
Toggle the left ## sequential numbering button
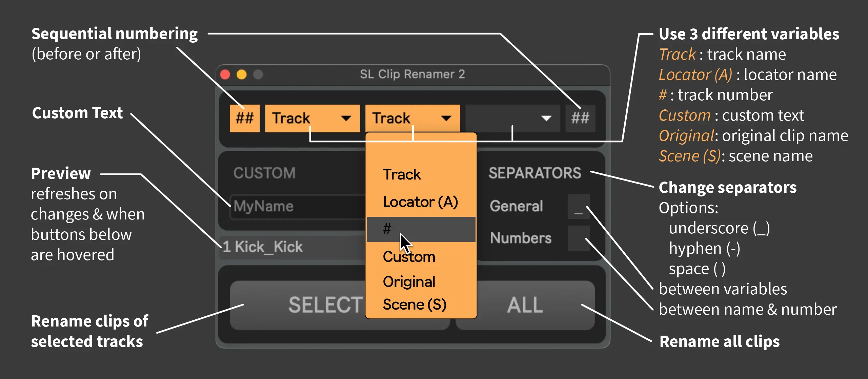tap(244, 118)
